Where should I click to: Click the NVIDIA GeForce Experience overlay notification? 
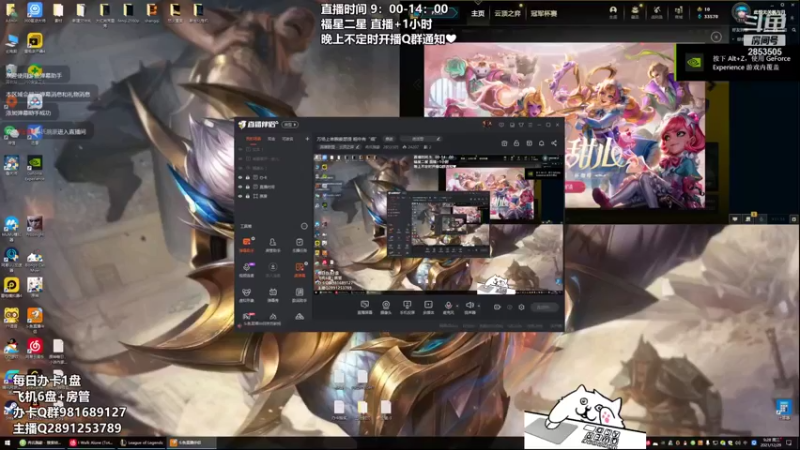point(737,62)
